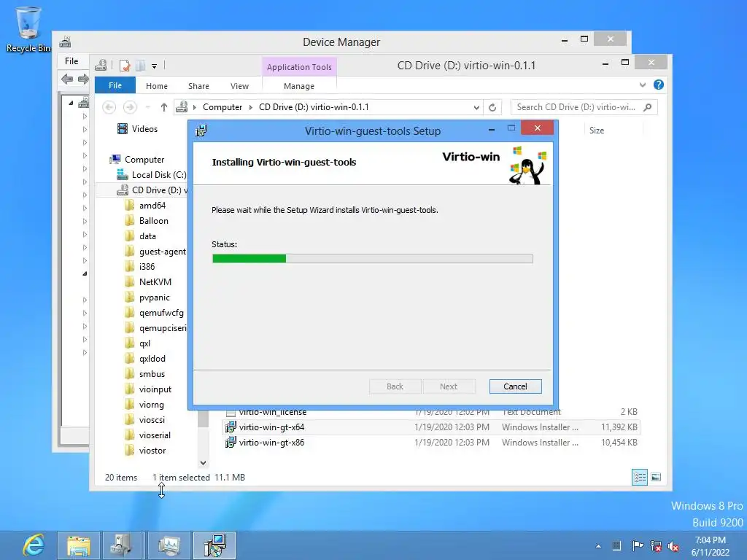
Task: Switch to the View ribbon tab
Action: point(239,86)
